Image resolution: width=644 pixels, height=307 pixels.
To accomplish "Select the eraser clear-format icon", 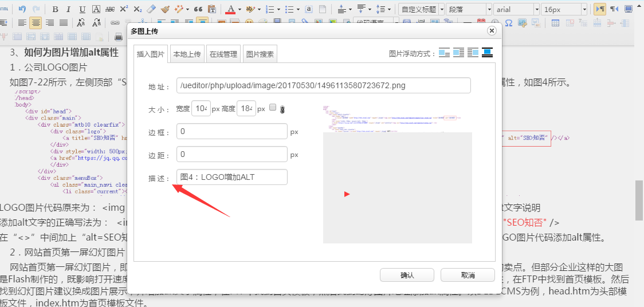I will point(151,9).
